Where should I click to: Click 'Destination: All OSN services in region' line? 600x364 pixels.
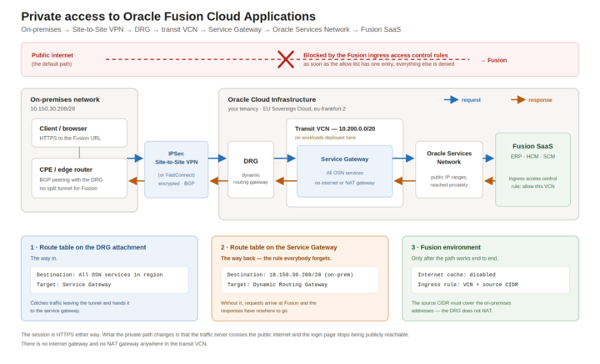(99, 275)
